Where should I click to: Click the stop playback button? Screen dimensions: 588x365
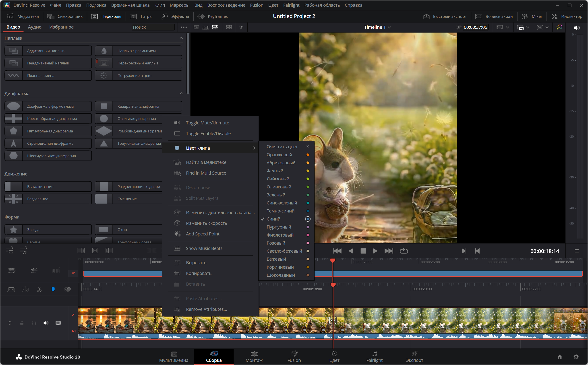363,251
